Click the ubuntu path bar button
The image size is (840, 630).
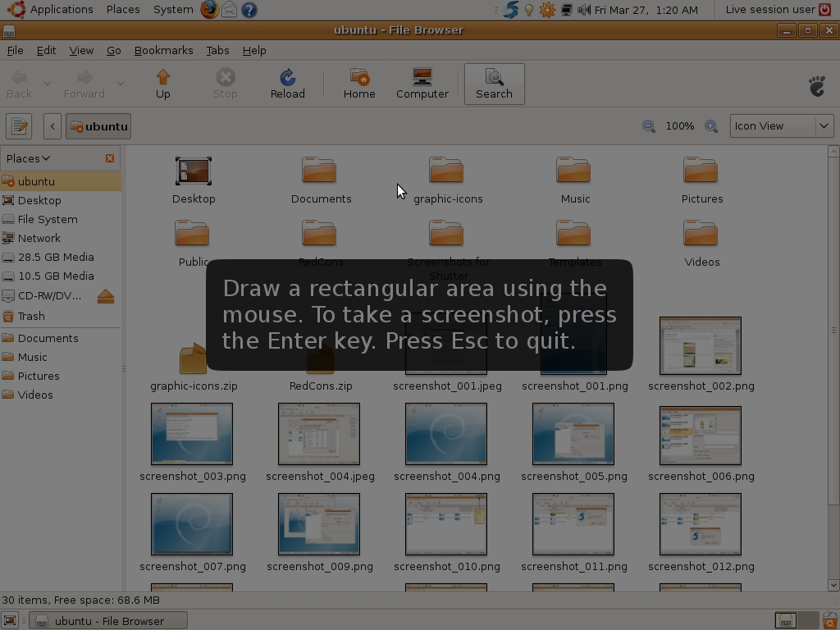98,126
